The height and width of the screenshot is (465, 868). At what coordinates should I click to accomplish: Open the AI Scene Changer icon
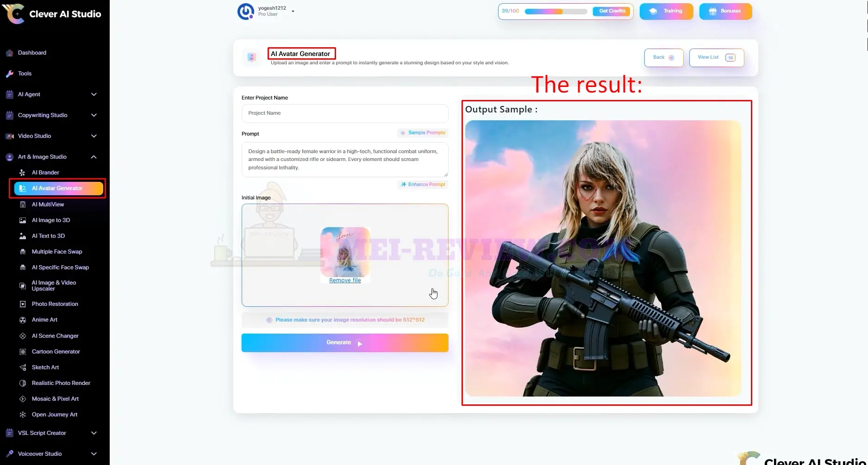pyautogui.click(x=22, y=336)
